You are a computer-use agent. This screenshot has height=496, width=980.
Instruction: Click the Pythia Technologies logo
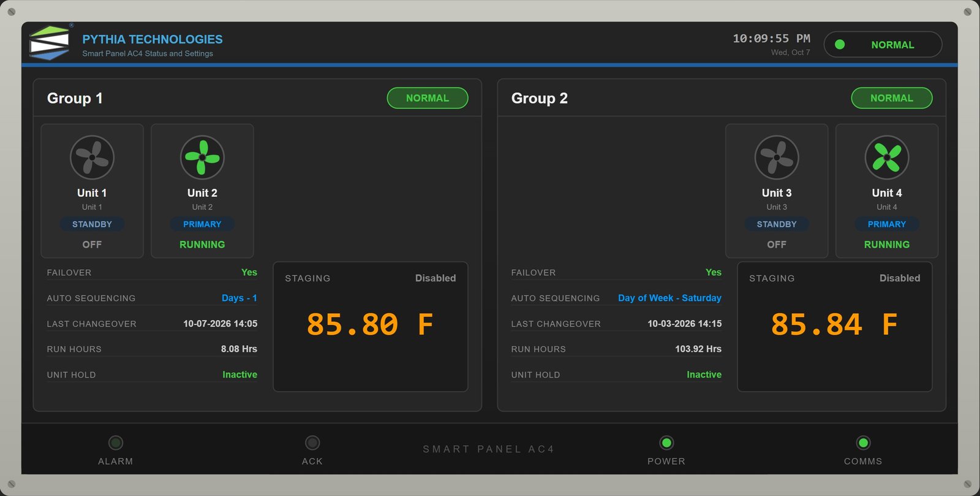(49, 42)
